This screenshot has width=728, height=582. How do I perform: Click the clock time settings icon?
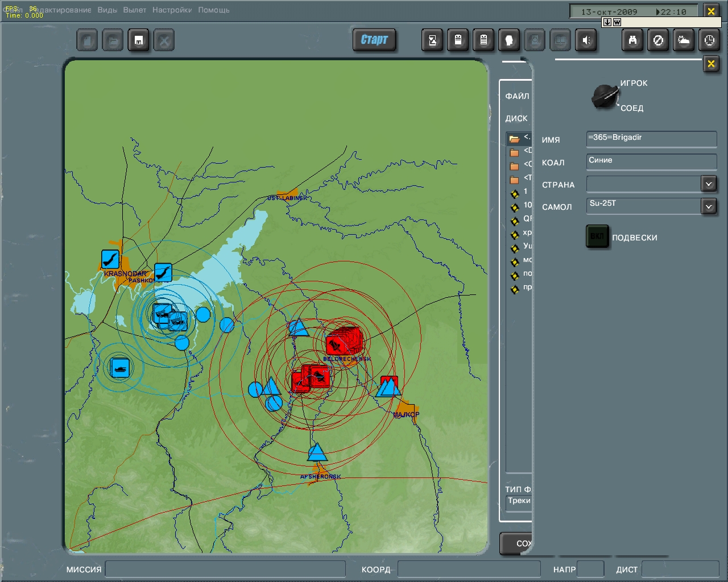click(709, 40)
